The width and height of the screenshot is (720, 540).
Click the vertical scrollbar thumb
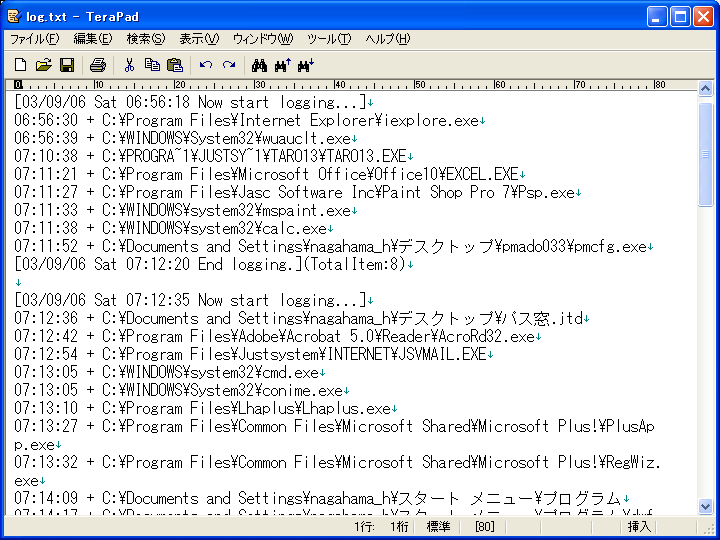(x=705, y=155)
